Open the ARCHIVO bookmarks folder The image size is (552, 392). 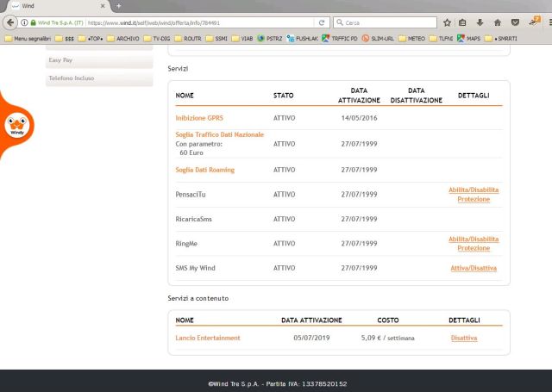(123, 38)
